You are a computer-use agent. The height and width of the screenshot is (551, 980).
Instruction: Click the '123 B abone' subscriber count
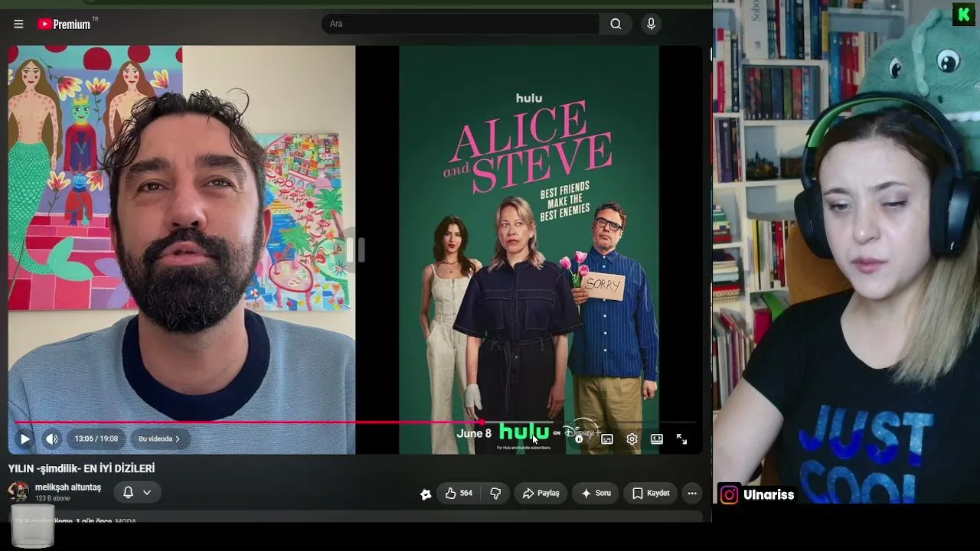[53, 498]
